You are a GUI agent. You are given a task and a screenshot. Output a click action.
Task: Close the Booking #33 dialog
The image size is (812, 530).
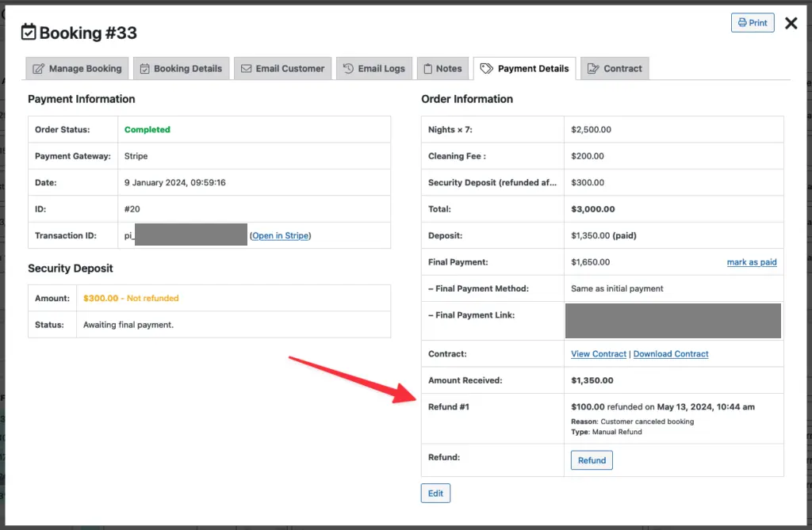coord(791,23)
